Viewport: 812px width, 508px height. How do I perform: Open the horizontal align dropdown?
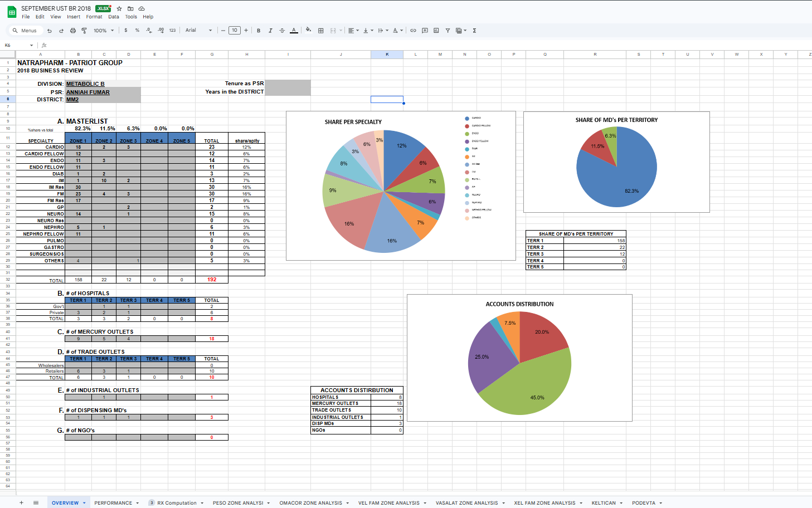[353, 31]
